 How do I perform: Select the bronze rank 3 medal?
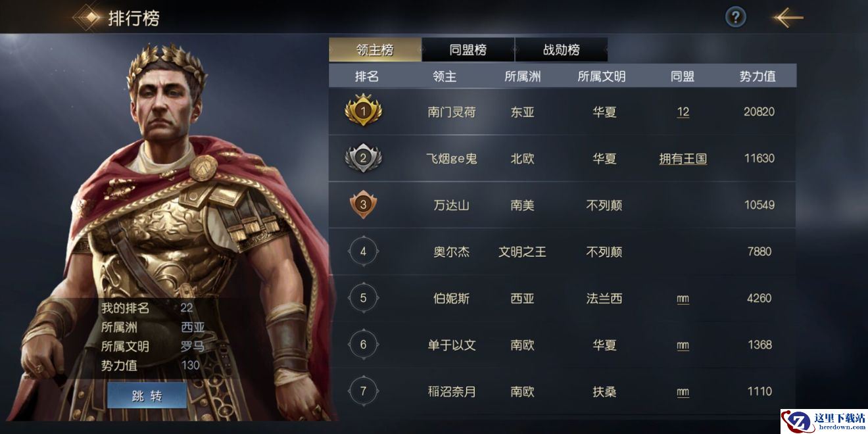click(x=363, y=205)
